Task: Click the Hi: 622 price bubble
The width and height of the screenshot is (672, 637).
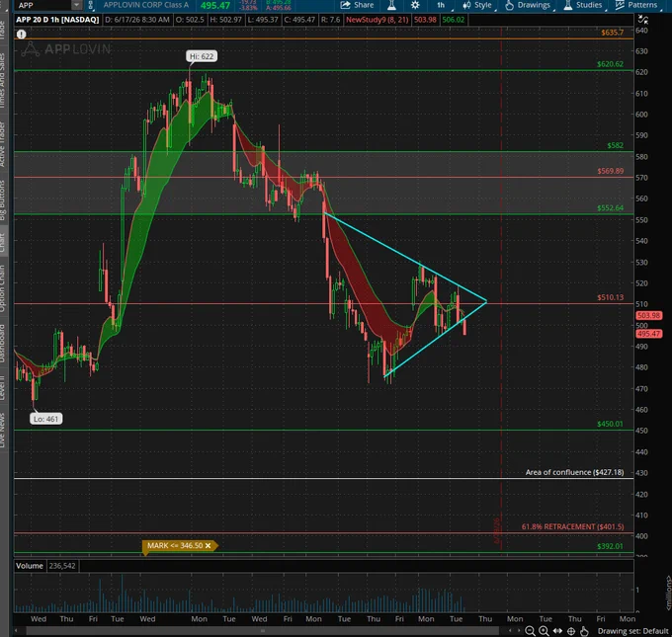Action: point(202,56)
